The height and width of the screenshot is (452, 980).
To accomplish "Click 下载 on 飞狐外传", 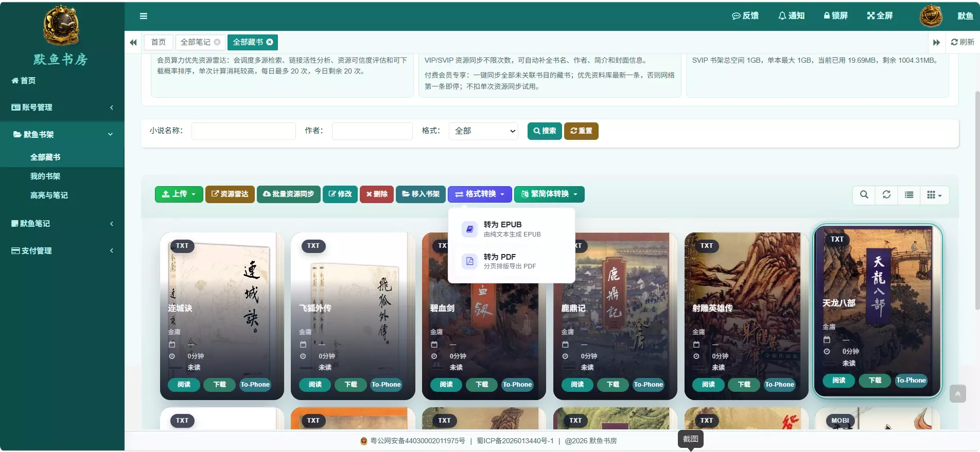I will tap(351, 385).
